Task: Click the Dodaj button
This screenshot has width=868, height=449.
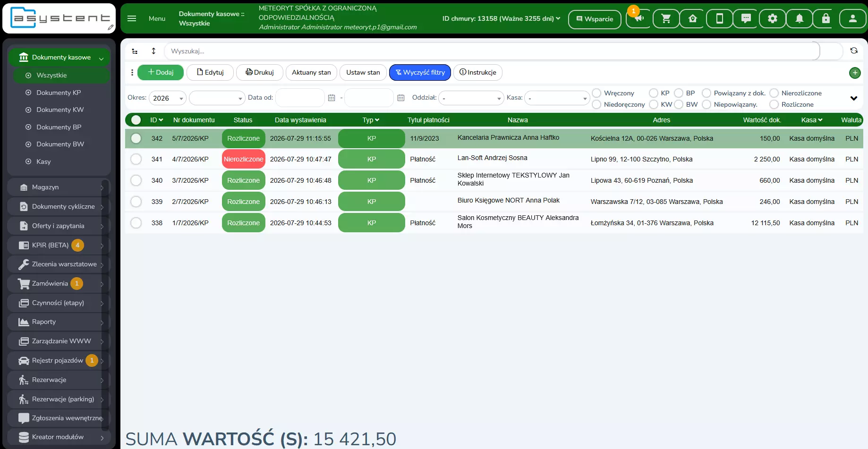Action: point(161,72)
